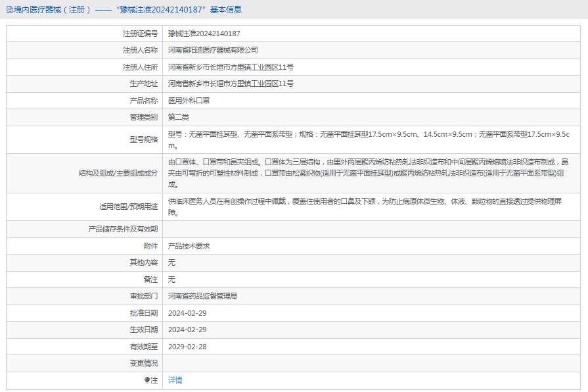Click the 产品名称 row label

144,101
